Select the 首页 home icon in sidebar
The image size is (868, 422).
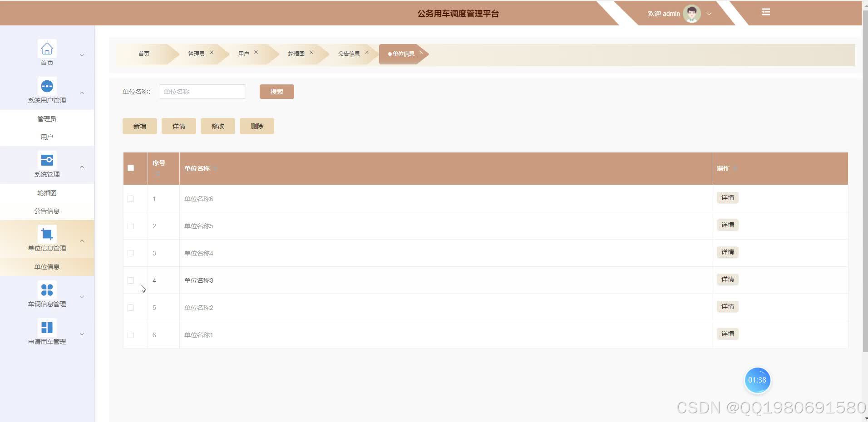(x=47, y=48)
